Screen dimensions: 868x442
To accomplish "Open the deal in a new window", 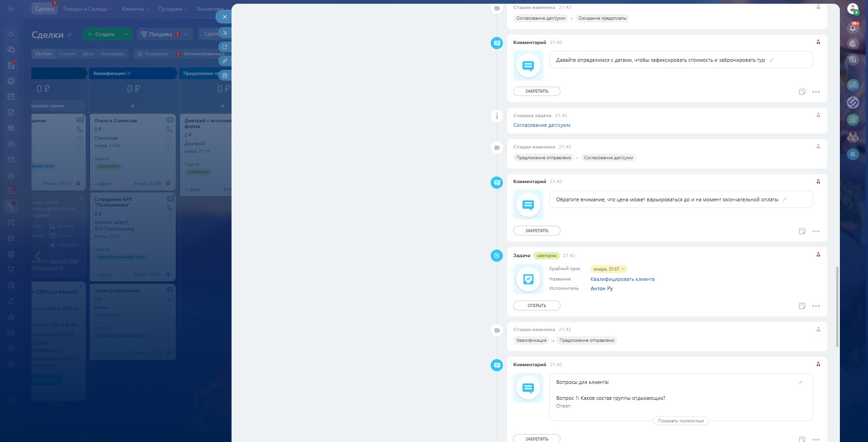I will coord(224,47).
